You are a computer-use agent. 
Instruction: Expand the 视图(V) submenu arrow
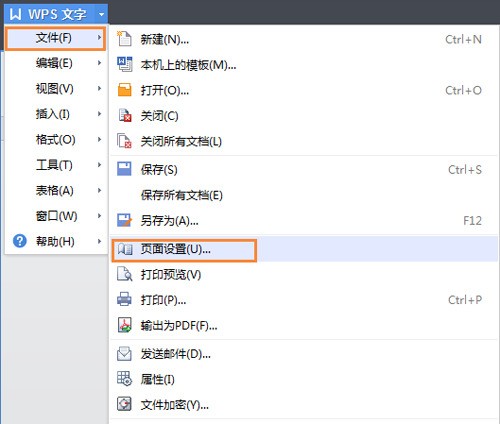coord(99,88)
